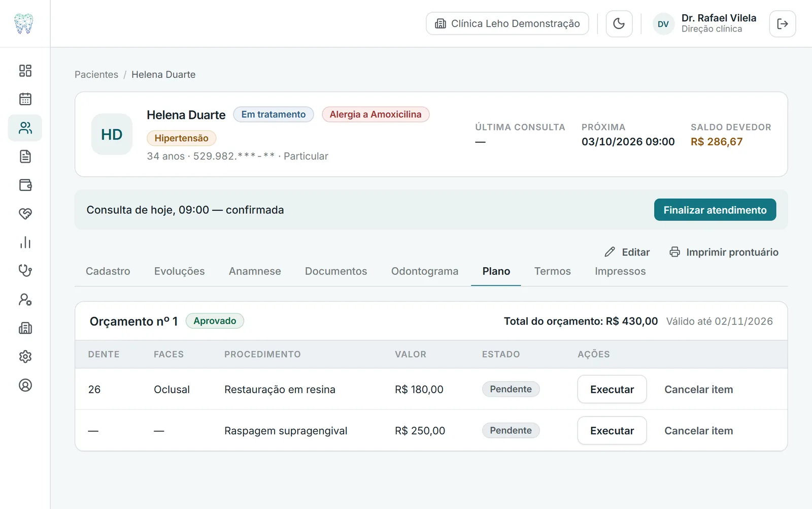Click the DV user avatar

[663, 24]
